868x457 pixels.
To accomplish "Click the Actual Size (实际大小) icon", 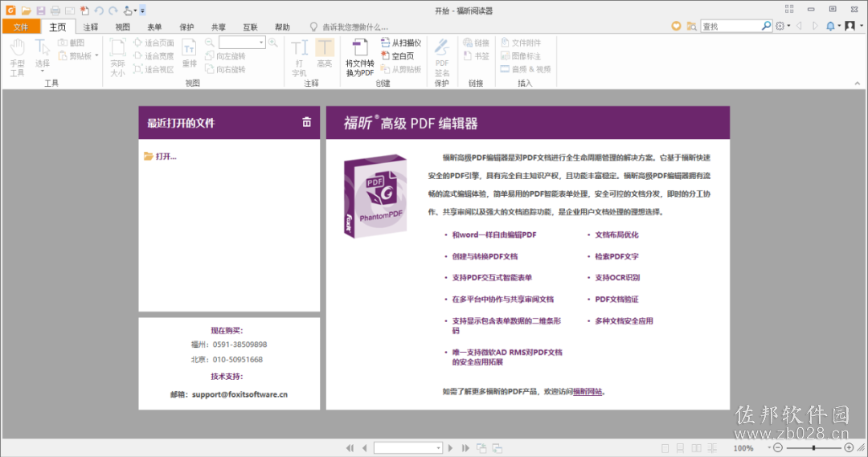I will tap(117, 58).
